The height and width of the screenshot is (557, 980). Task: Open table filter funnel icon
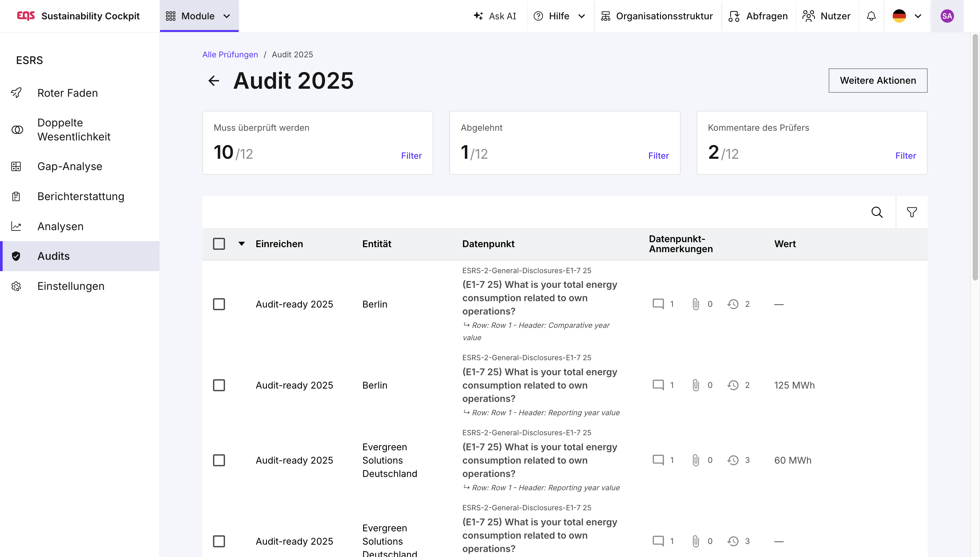click(912, 212)
